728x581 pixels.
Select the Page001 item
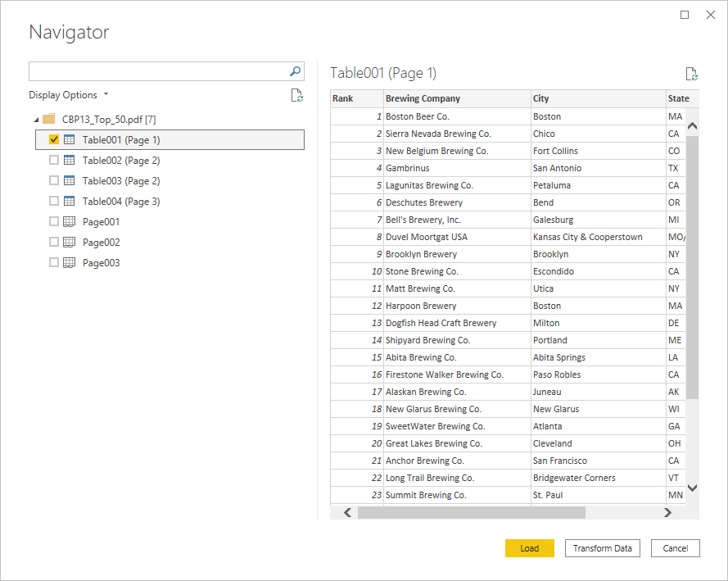(x=101, y=221)
